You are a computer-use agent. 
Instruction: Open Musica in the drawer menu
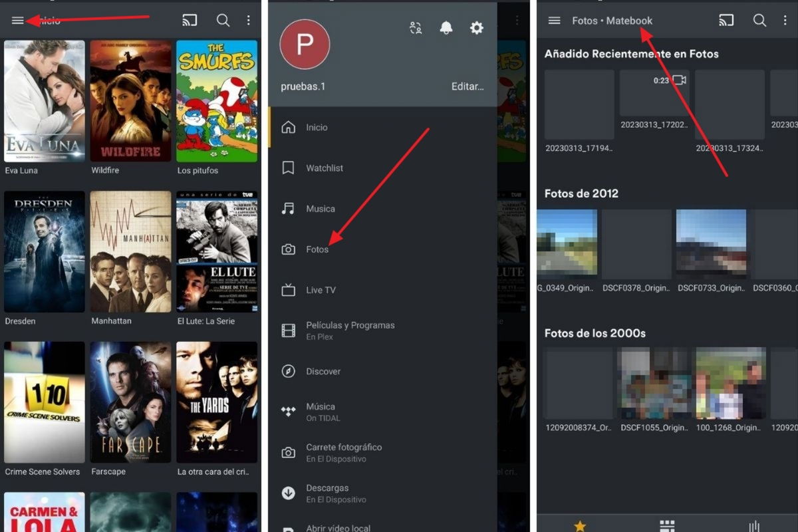point(382,209)
